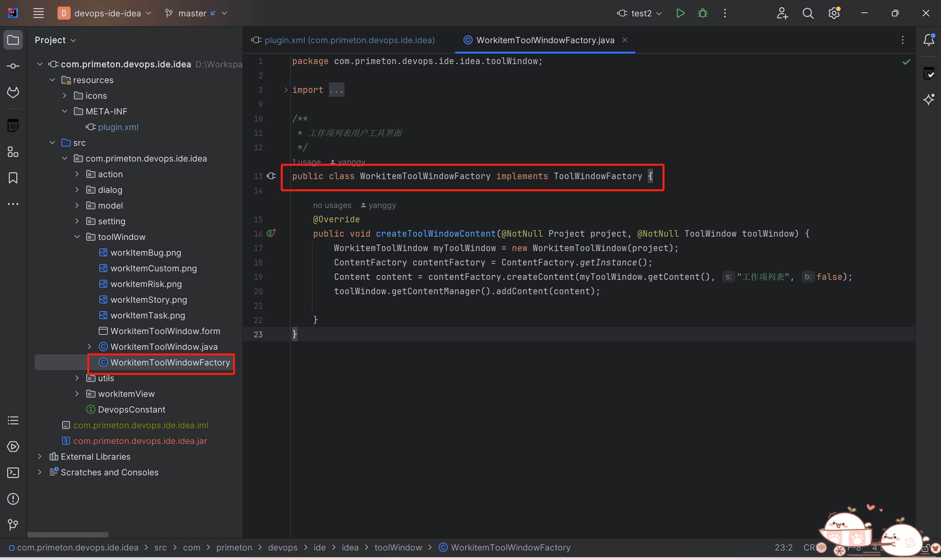
Task: Open the More options menu button
Action: tap(724, 13)
